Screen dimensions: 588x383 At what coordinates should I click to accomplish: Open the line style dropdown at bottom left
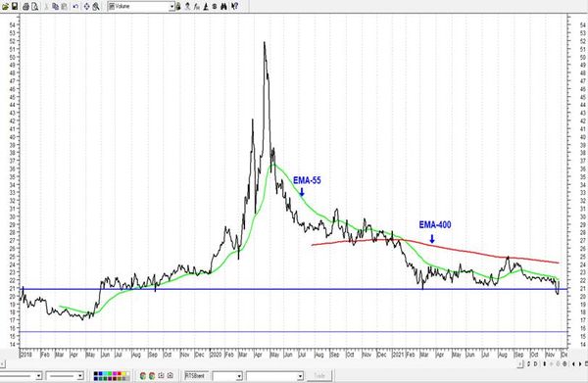click(38, 376)
